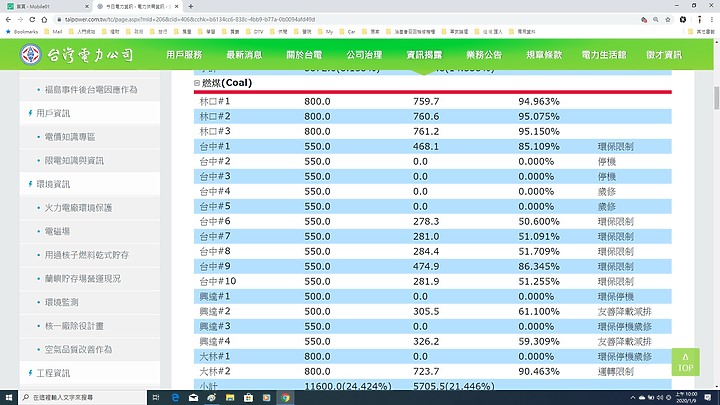Open the 徵才資訊 menu
Screen dimensions: 720x405
664,55
